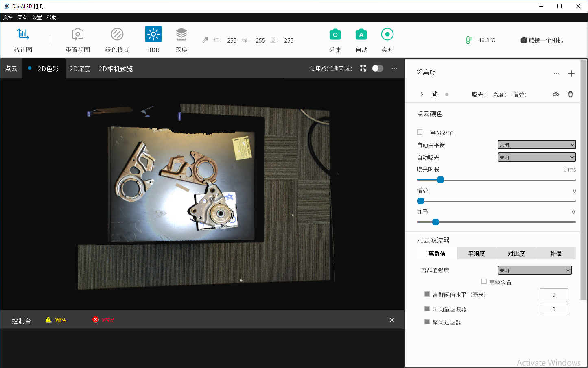
Task: Switch to the 点云 point cloud tab
Action: pos(11,69)
